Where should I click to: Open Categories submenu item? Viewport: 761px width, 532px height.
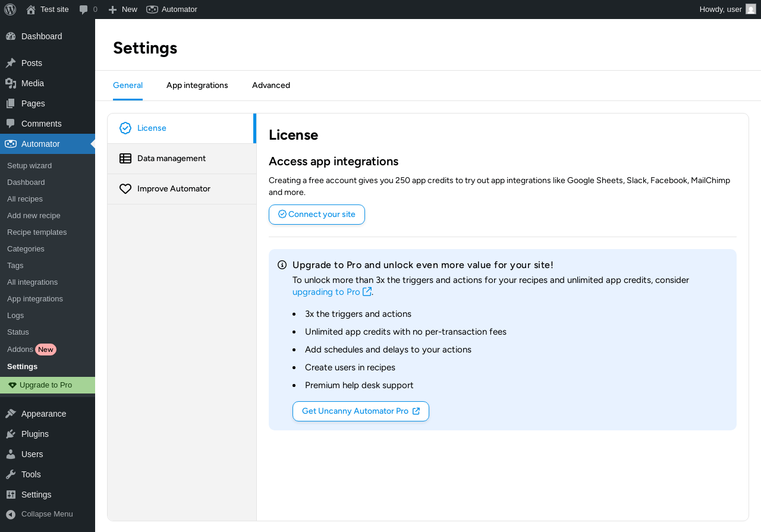(x=48, y=249)
